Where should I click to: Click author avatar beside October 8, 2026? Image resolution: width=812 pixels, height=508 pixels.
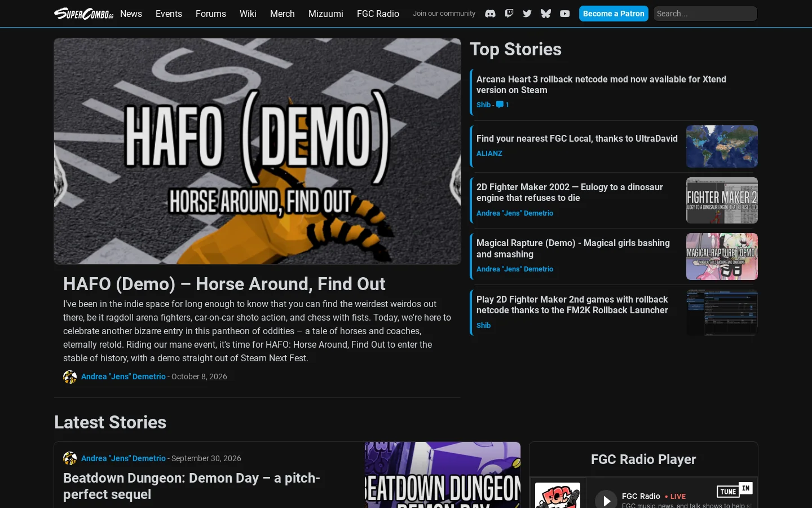tap(70, 377)
